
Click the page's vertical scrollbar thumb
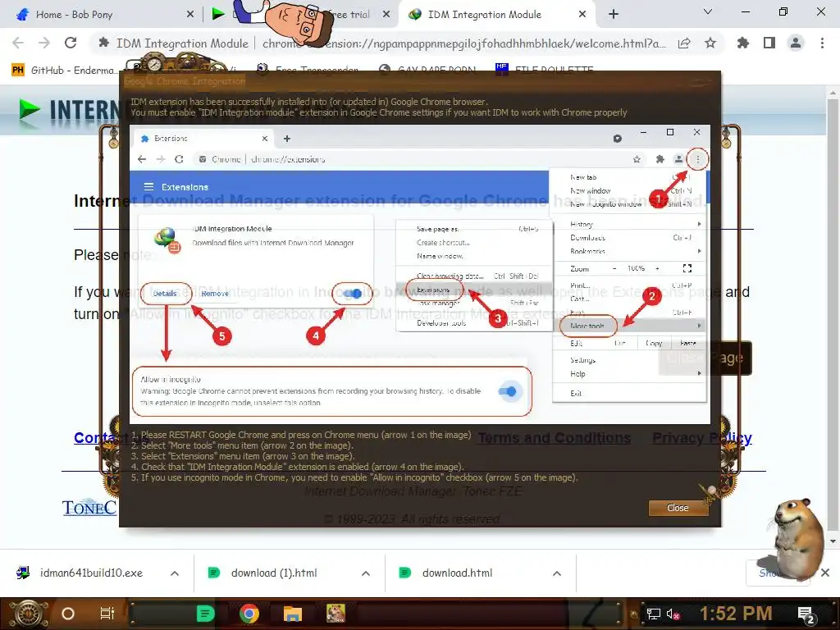click(x=833, y=313)
